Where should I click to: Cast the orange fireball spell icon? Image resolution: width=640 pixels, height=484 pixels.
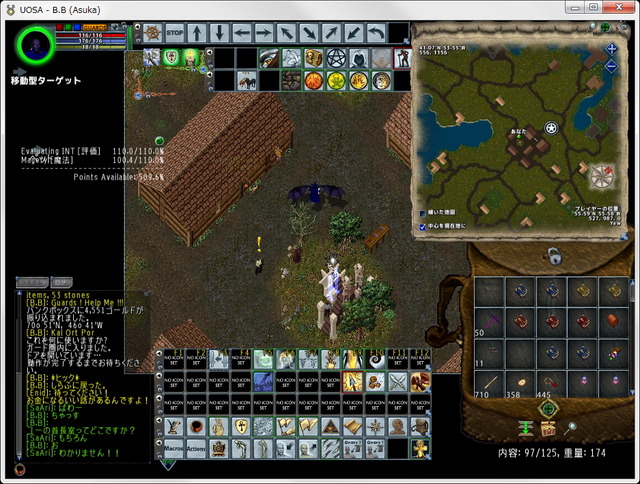pos(314,80)
